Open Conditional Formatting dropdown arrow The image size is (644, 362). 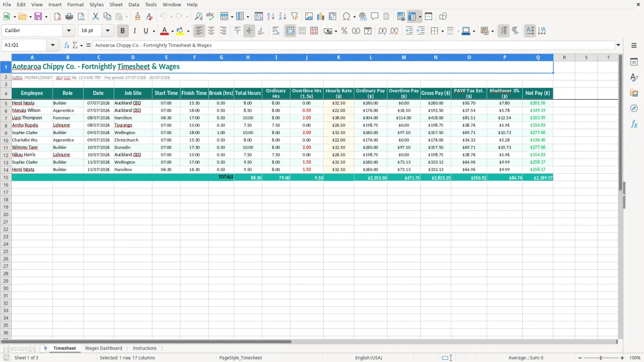click(492, 31)
